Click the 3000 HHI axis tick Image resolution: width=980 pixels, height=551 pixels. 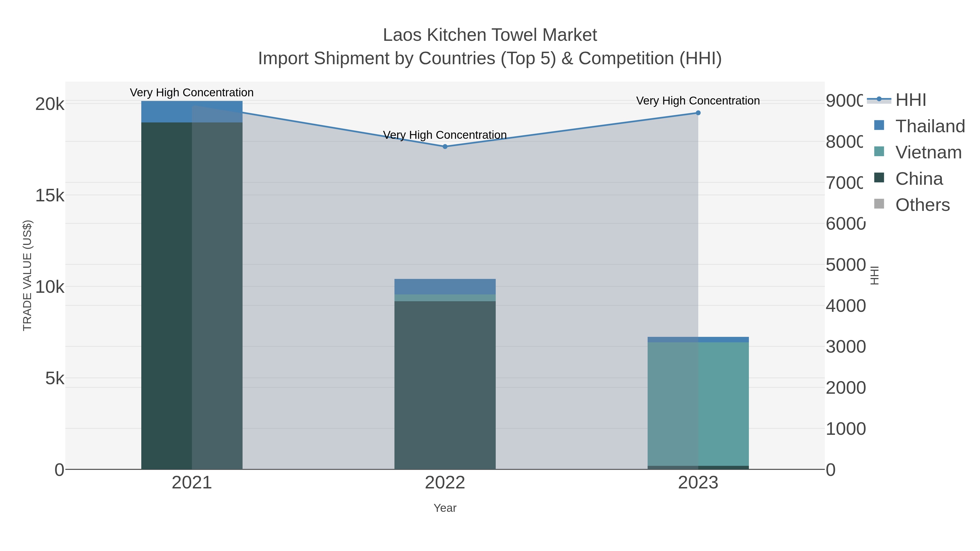click(846, 347)
